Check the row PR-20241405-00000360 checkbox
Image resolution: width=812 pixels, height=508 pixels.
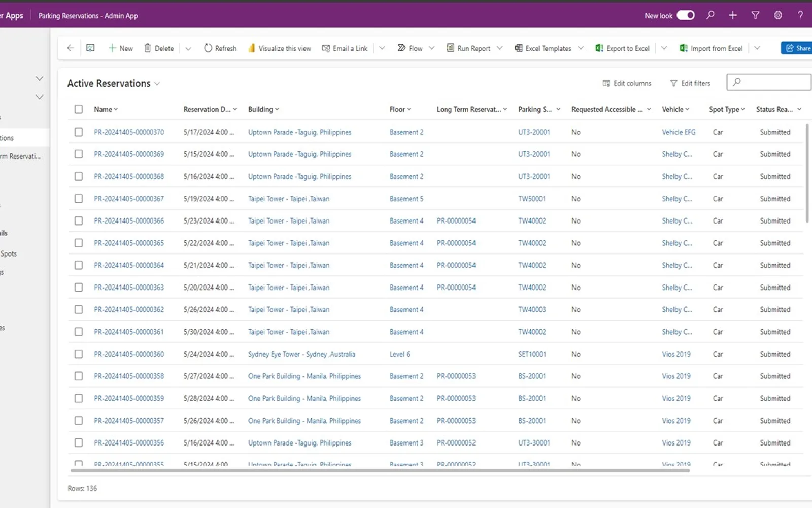click(78, 354)
